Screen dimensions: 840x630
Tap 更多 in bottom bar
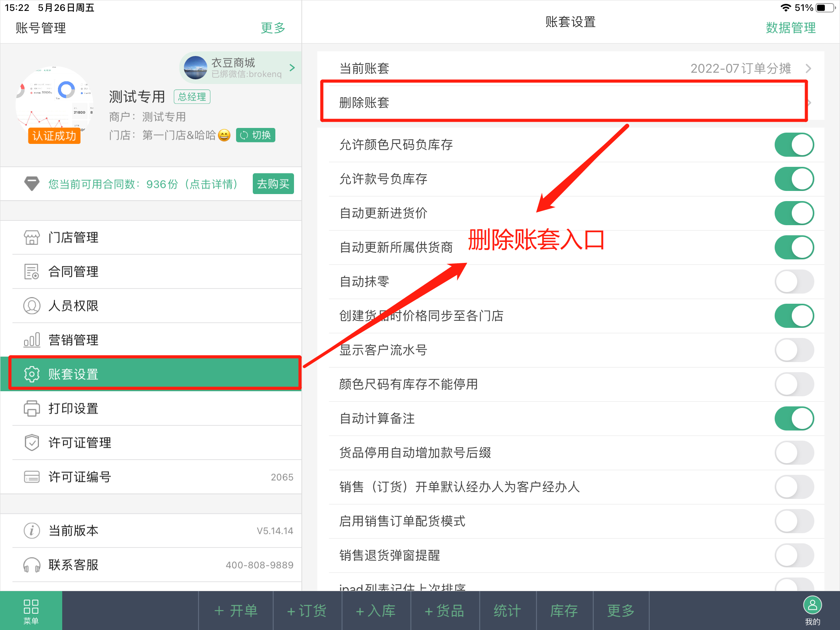click(x=621, y=611)
